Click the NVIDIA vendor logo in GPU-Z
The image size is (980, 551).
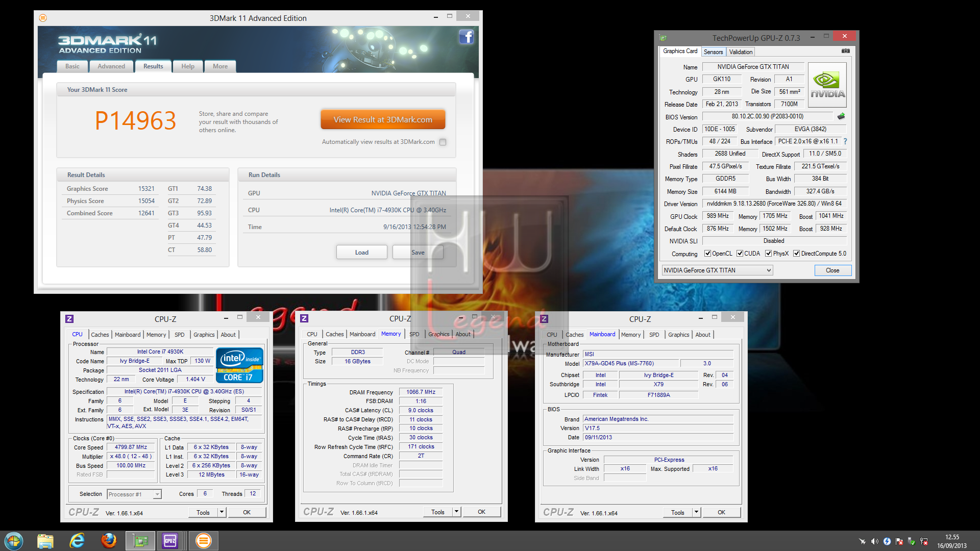(x=827, y=85)
